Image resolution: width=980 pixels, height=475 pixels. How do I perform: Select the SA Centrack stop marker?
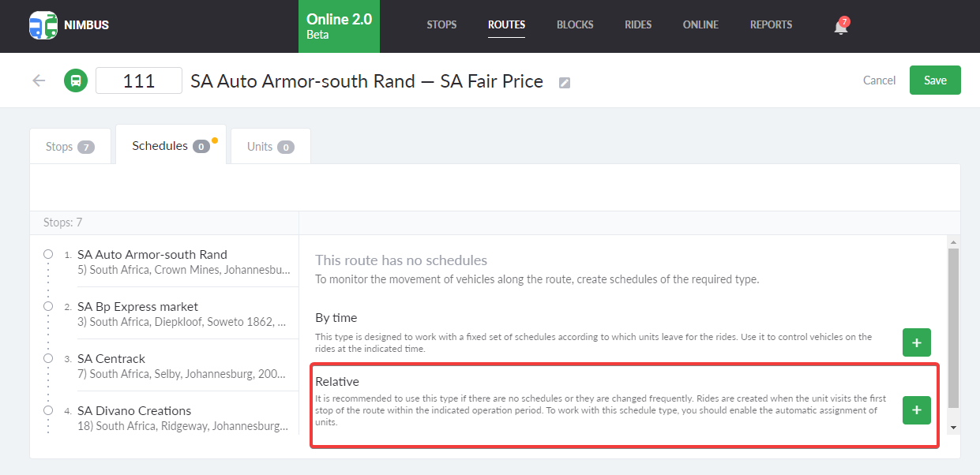click(x=48, y=358)
